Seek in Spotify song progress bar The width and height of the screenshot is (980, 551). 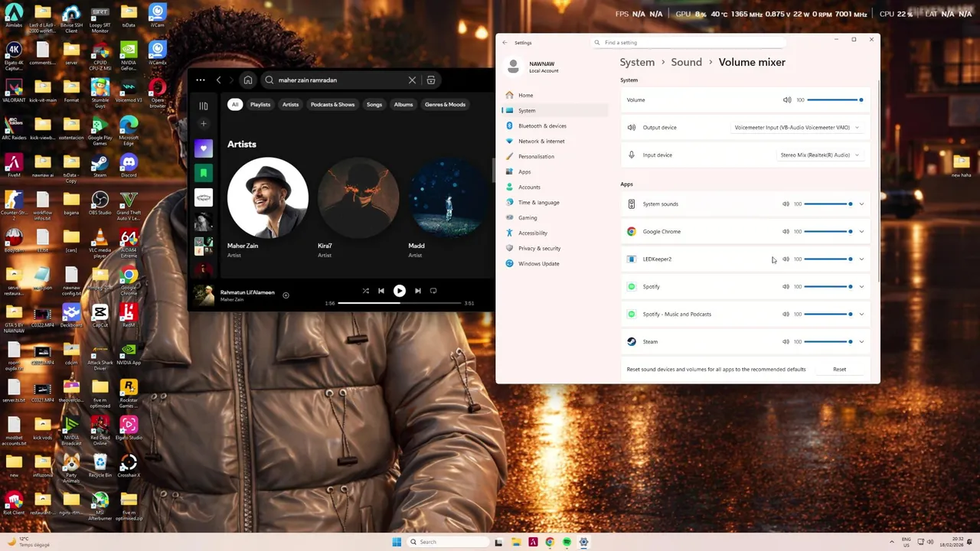coord(399,303)
